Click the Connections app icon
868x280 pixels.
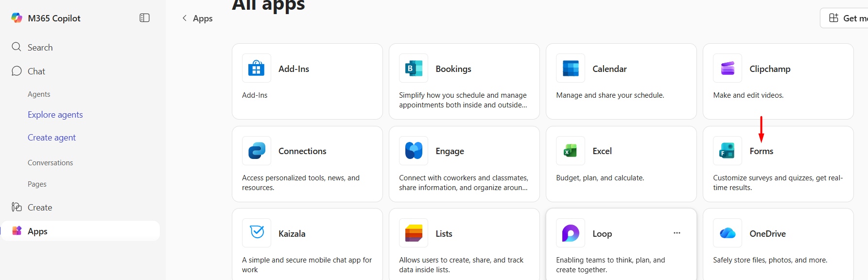256,151
